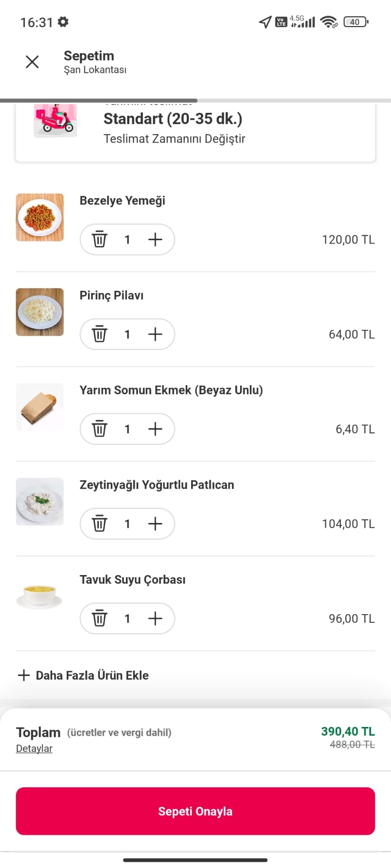Tap Teslimat Zamanını Değiştir link
391x868 pixels.
(174, 139)
